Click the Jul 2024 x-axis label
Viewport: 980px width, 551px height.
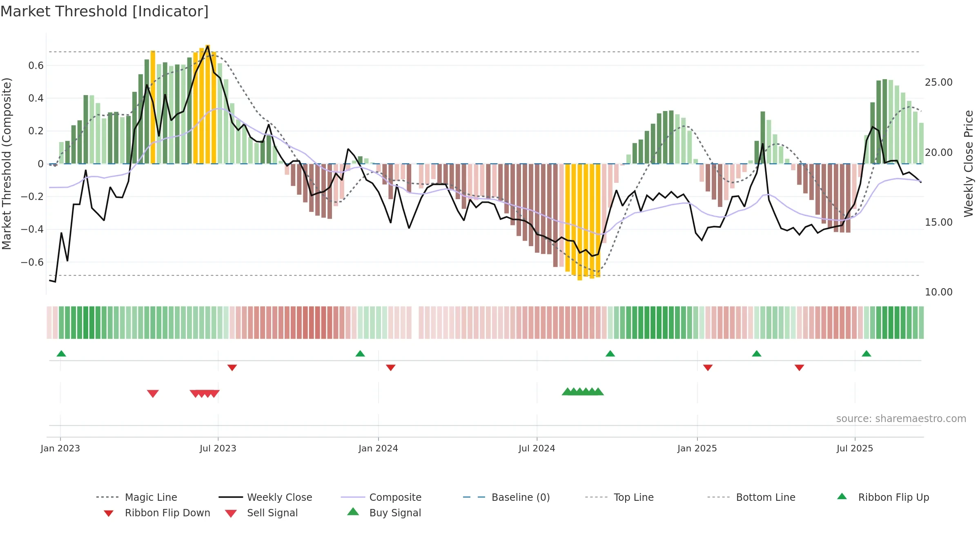click(537, 448)
